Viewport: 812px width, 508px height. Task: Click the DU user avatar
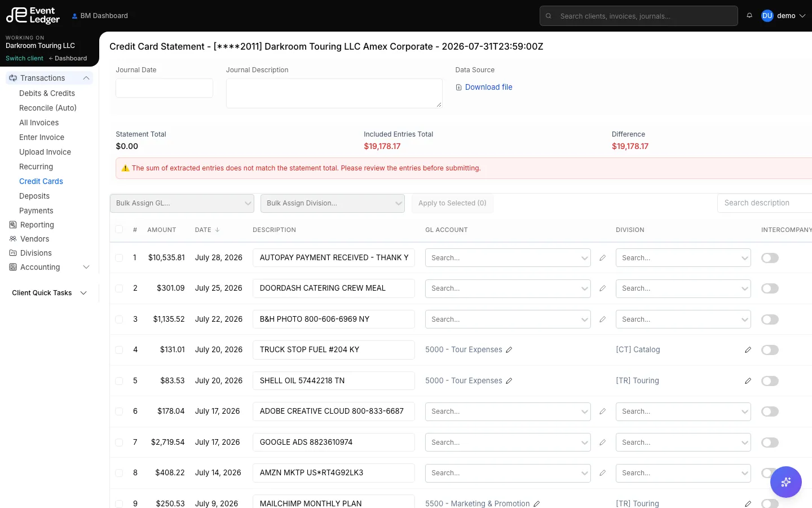[x=767, y=16]
